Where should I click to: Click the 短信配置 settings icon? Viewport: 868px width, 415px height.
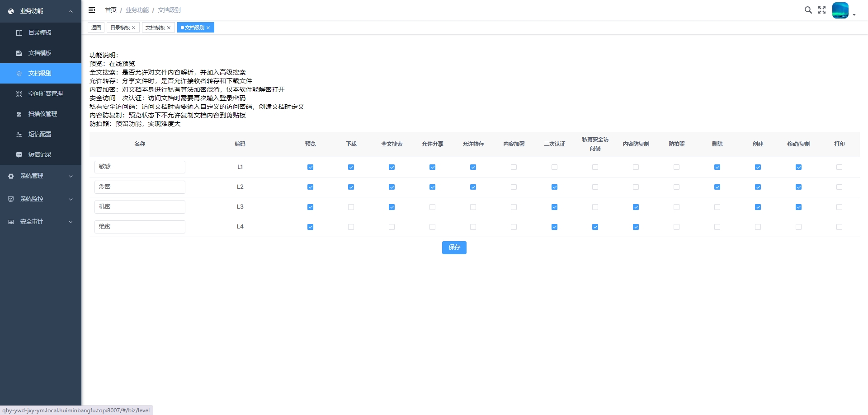pyautogui.click(x=19, y=135)
